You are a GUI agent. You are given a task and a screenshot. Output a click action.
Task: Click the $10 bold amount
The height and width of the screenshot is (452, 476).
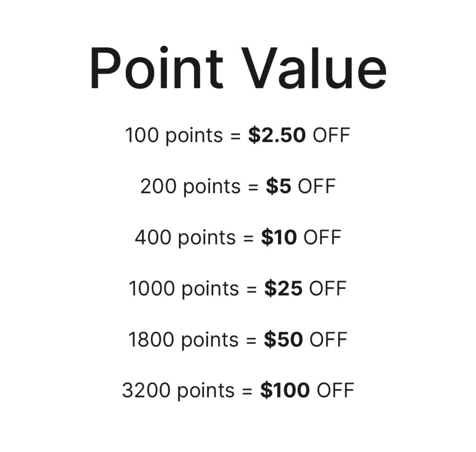point(279,237)
